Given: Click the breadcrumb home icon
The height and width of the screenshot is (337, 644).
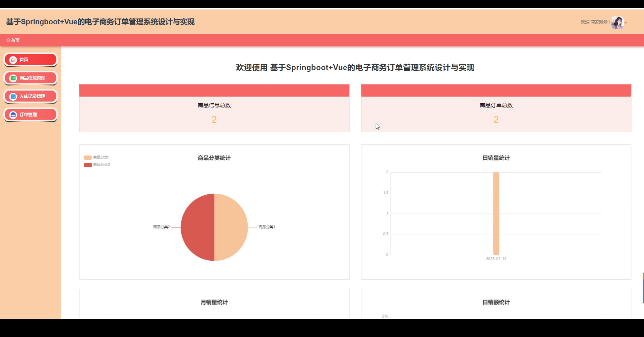Looking at the screenshot, I should (x=8, y=40).
